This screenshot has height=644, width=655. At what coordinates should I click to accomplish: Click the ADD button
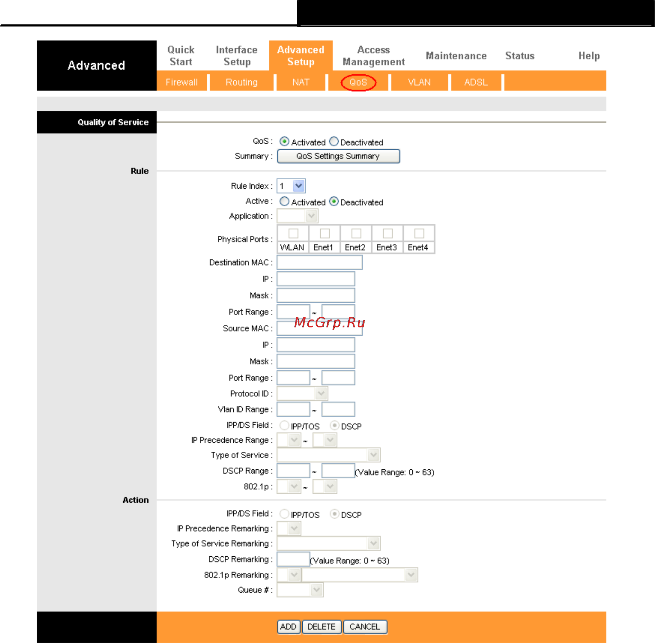[x=289, y=627]
